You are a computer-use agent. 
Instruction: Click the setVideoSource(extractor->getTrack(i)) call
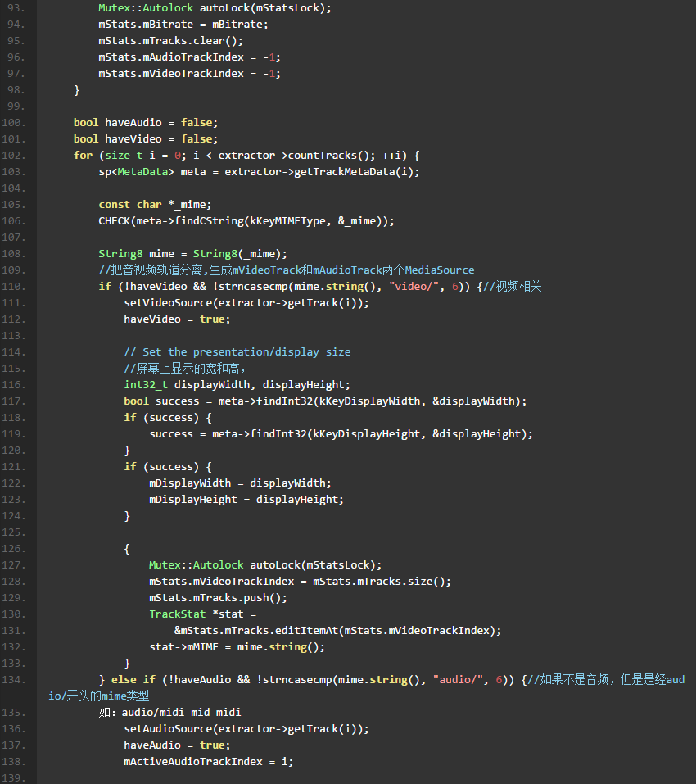(x=246, y=303)
